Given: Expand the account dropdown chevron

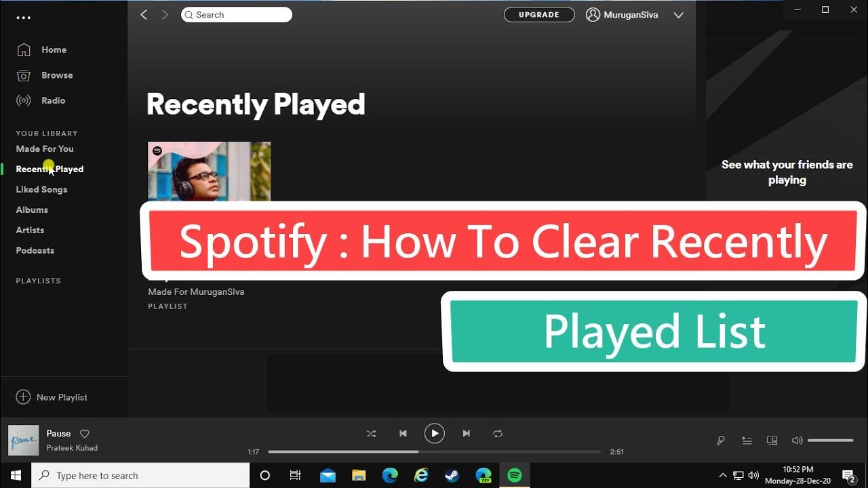Looking at the screenshot, I should tap(678, 15).
